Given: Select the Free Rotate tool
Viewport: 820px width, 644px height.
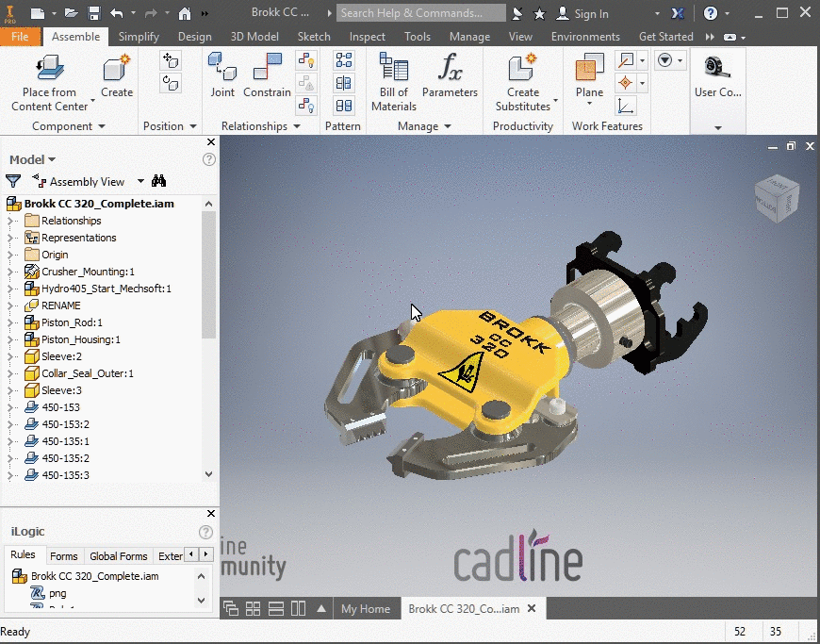Looking at the screenshot, I should (x=171, y=83).
